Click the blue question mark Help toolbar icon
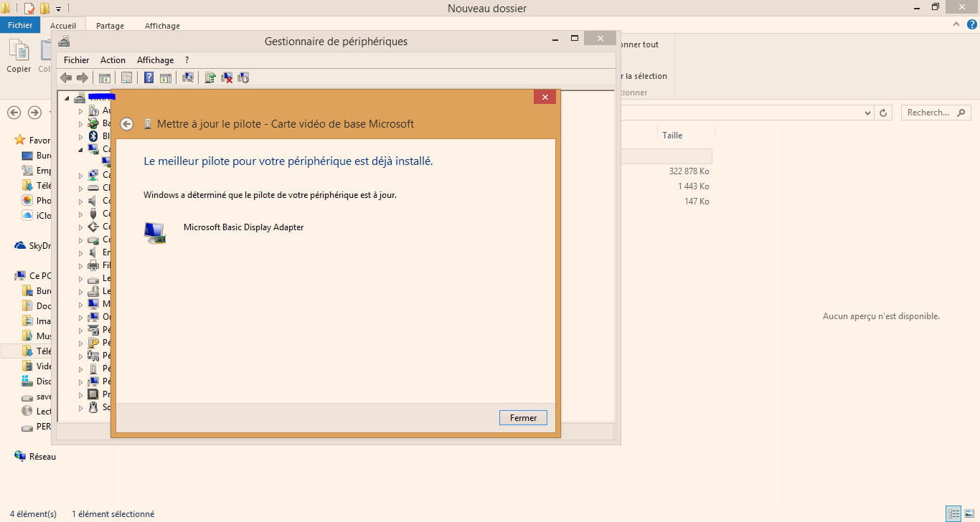The height and width of the screenshot is (522, 980). click(149, 77)
